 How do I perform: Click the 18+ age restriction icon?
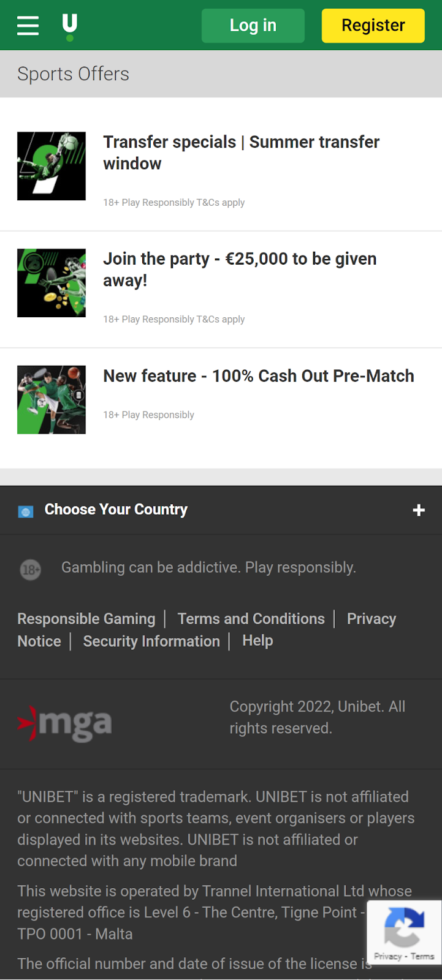coord(31,570)
